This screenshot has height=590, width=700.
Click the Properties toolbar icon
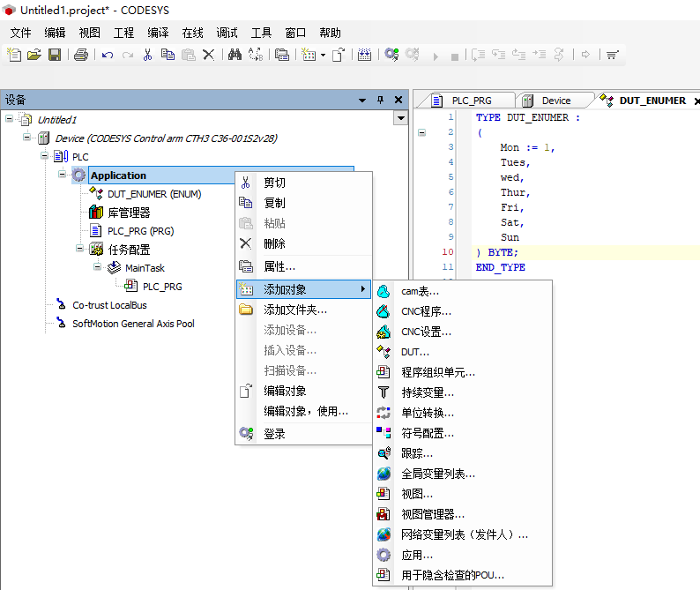click(x=282, y=55)
